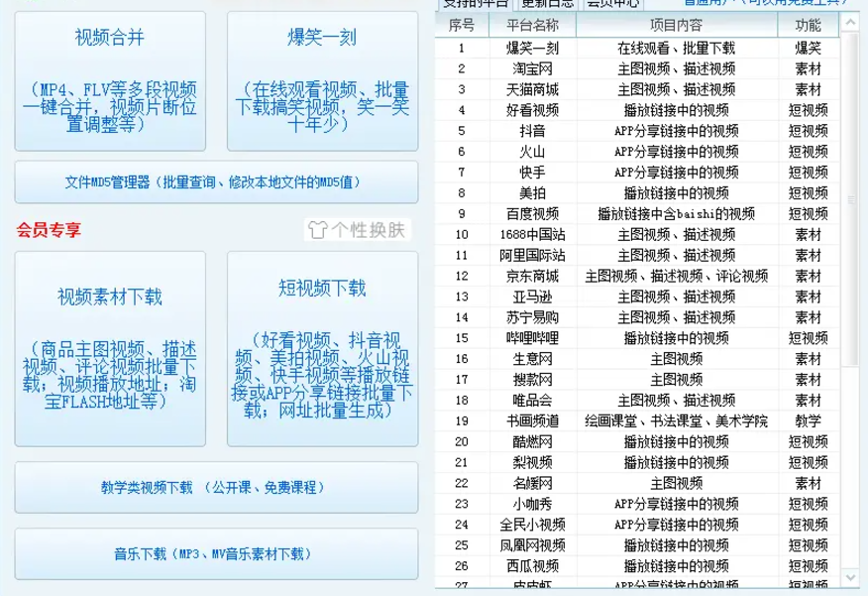Screen dimensions: 868x596
Task: Select the 天猫商城 row
Action: click(x=637, y=89)
